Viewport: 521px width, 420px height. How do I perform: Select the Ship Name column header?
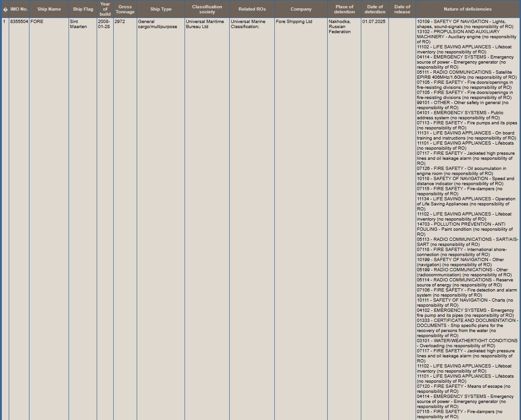click(49, 9)
